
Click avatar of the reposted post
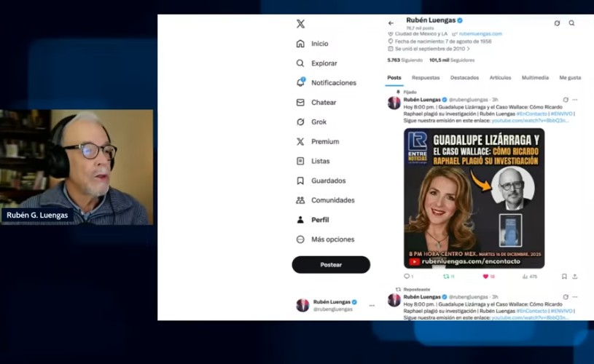click(394, 300)
